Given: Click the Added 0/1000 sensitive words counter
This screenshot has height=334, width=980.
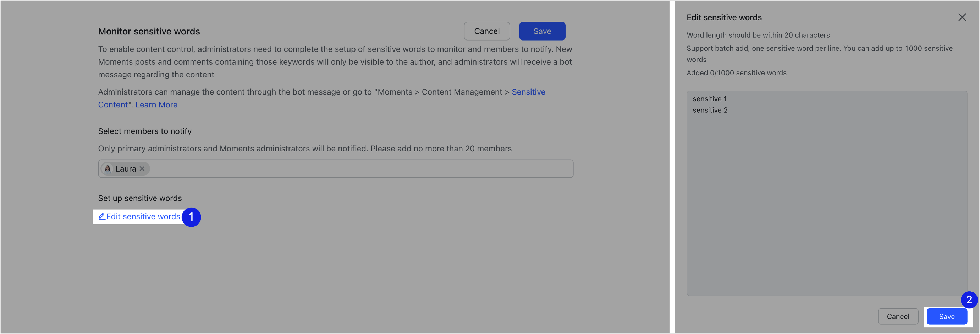Looking at the screenshot, I should tap(737, 73).
